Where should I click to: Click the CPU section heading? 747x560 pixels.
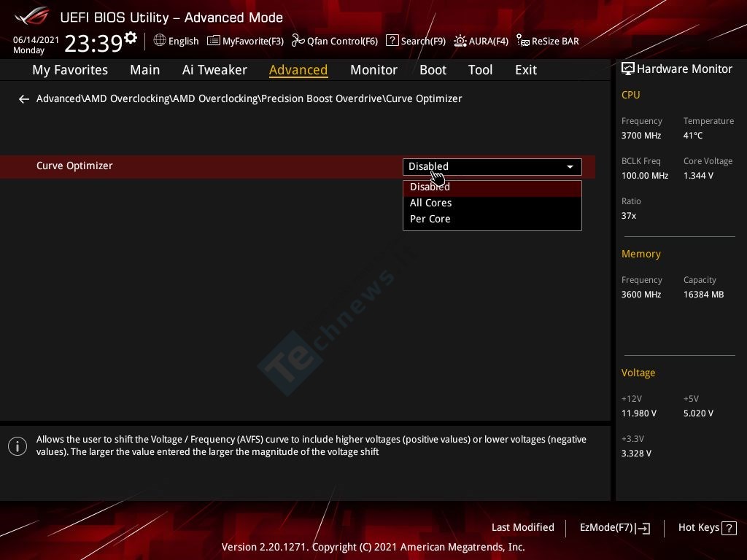630,96
